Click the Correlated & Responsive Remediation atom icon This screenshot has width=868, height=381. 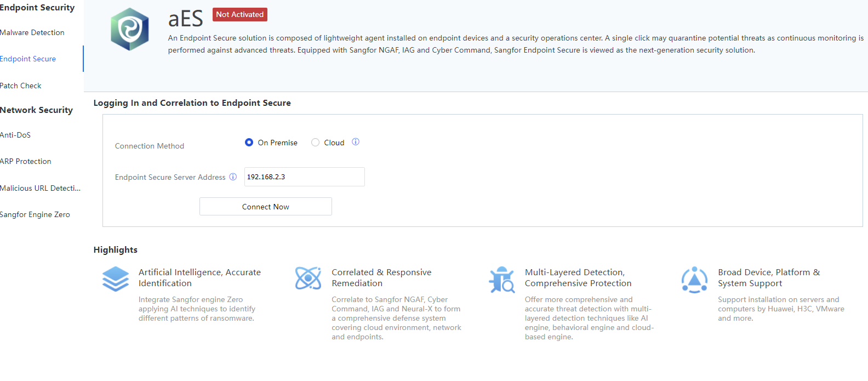[x=308, y=278]
